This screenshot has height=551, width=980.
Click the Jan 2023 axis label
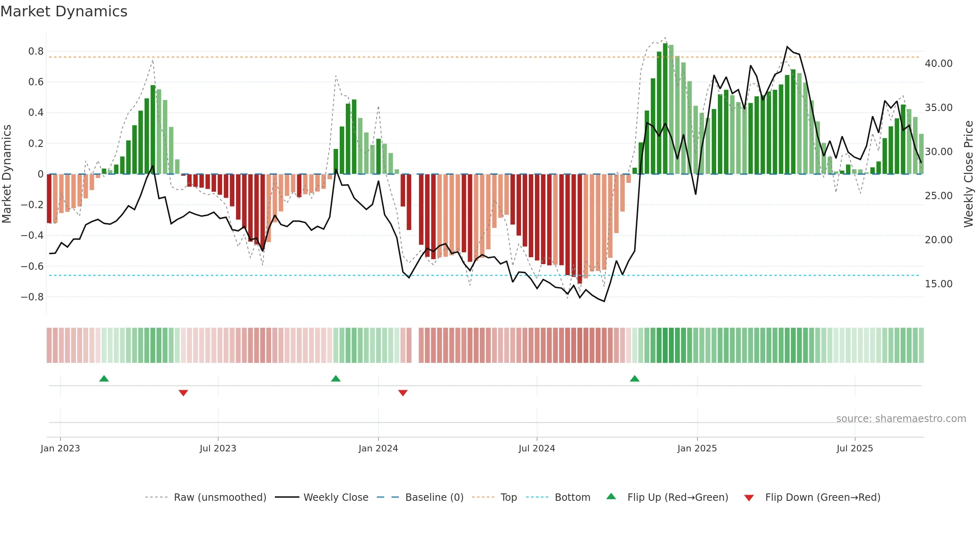coord(60,448)
